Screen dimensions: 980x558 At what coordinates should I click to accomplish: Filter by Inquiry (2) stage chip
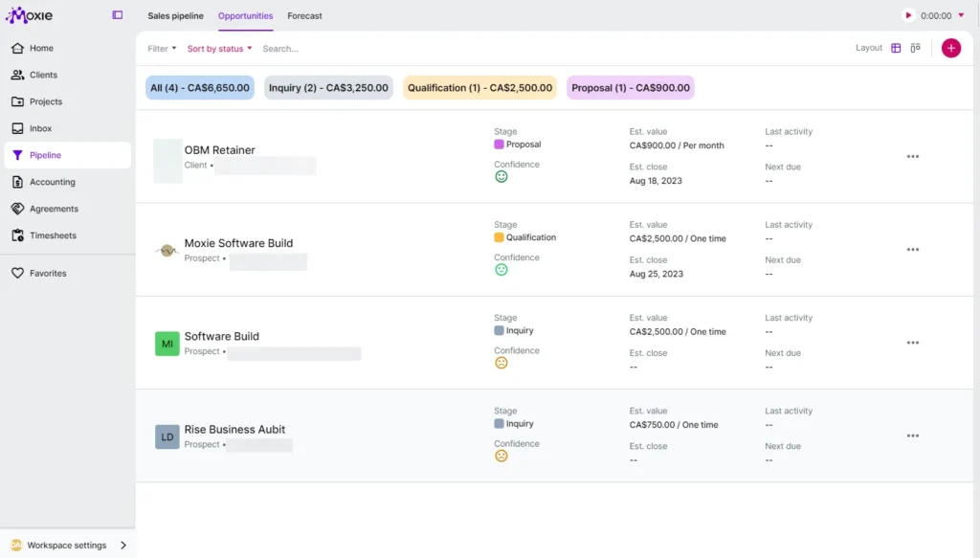tap(328, 88)
